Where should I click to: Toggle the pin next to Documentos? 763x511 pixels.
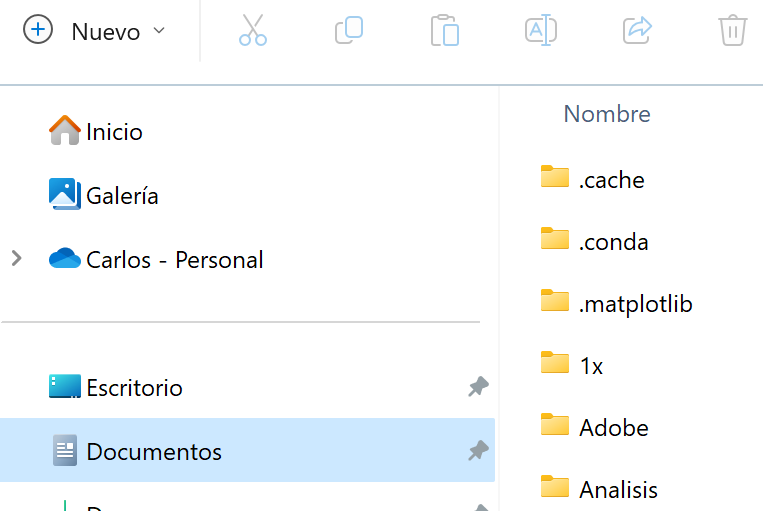(478, 451)
